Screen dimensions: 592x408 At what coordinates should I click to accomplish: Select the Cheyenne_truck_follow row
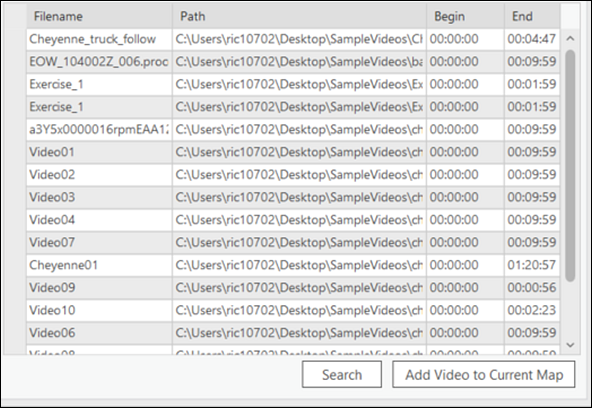[293, 39]
